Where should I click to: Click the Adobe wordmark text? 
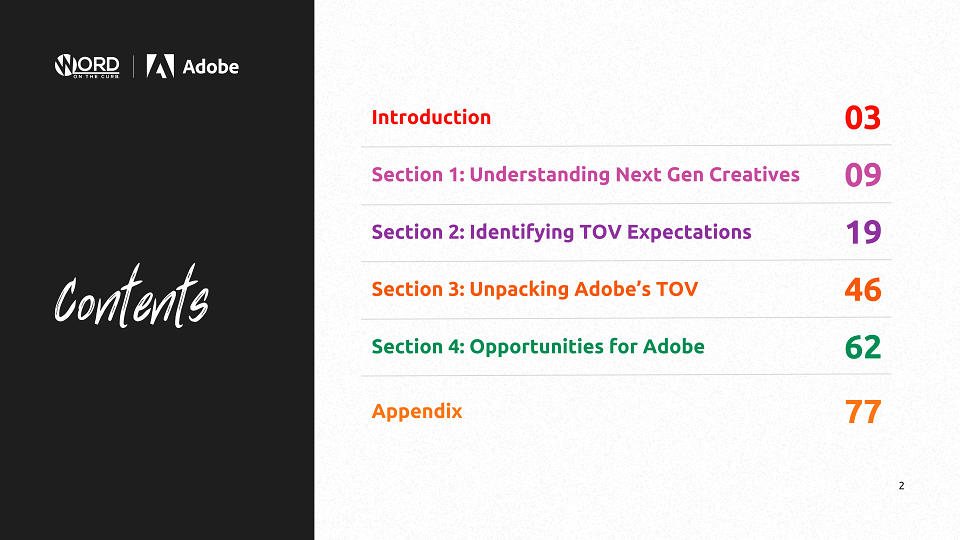tap(211, 66)
